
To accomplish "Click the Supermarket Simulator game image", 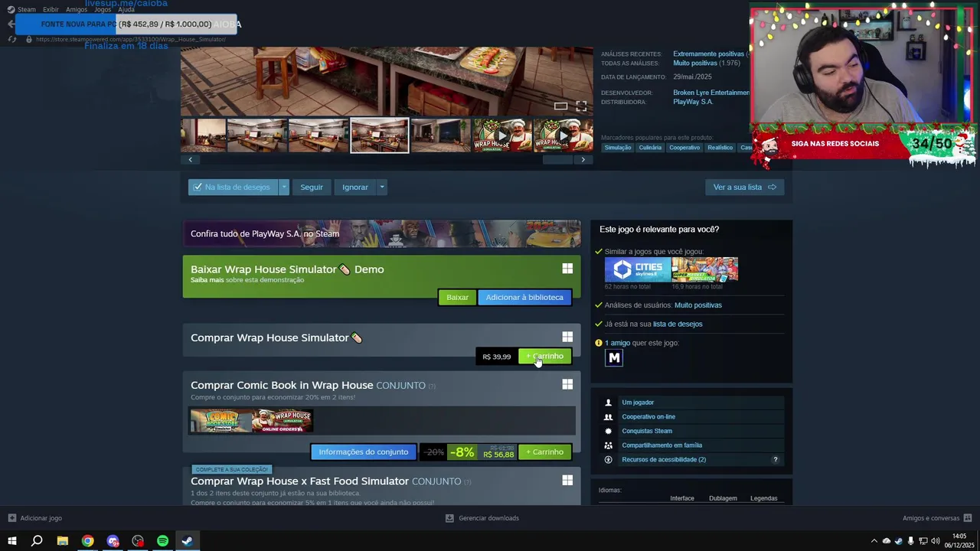I will 705,269.
